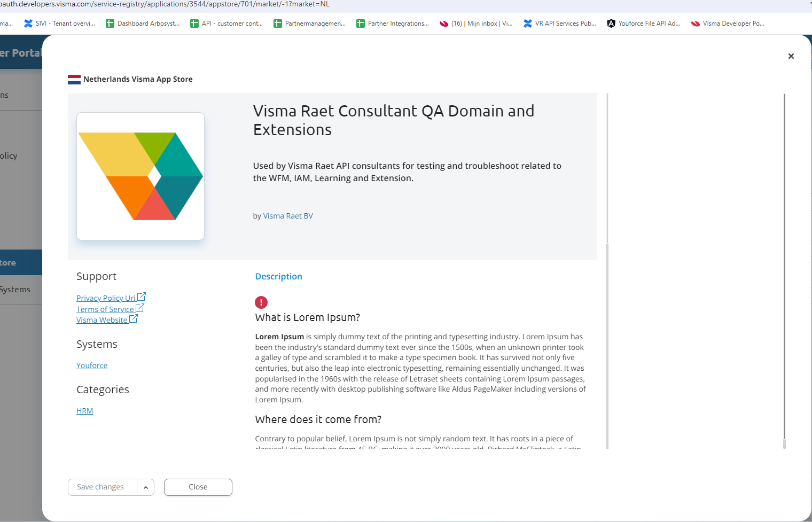Click the API - customer contract bookmark
This screenshot has height=522, width=812.
(227, 23)
